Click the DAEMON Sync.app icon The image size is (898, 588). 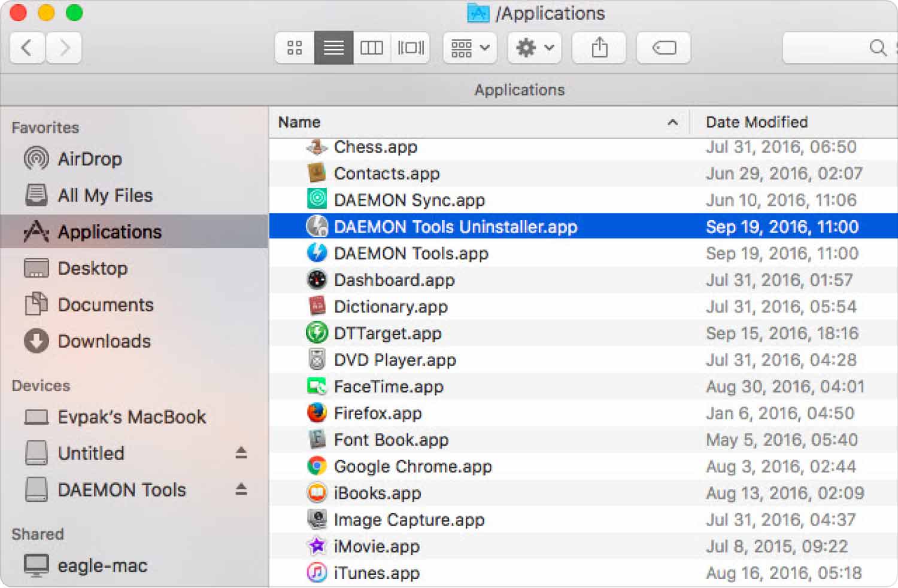point(317,199)
